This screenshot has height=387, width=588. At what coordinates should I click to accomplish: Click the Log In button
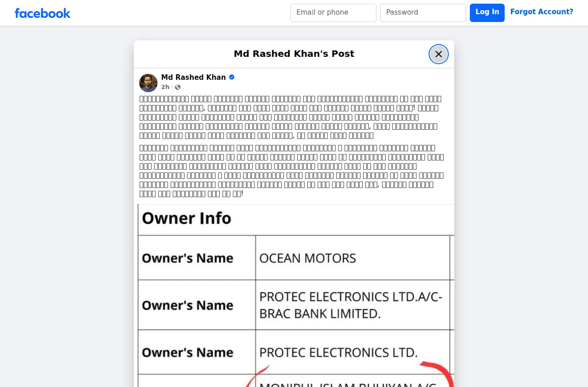487,13
